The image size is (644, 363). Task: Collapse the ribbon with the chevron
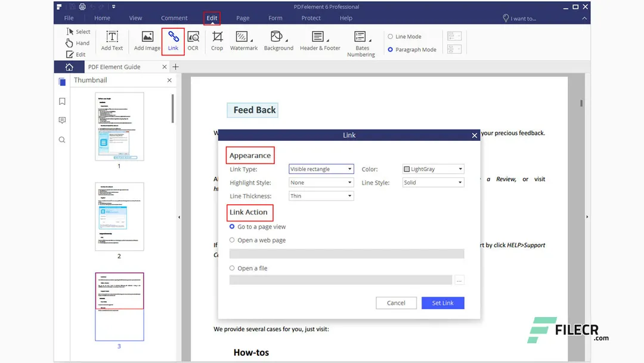(x=584, y=18)
